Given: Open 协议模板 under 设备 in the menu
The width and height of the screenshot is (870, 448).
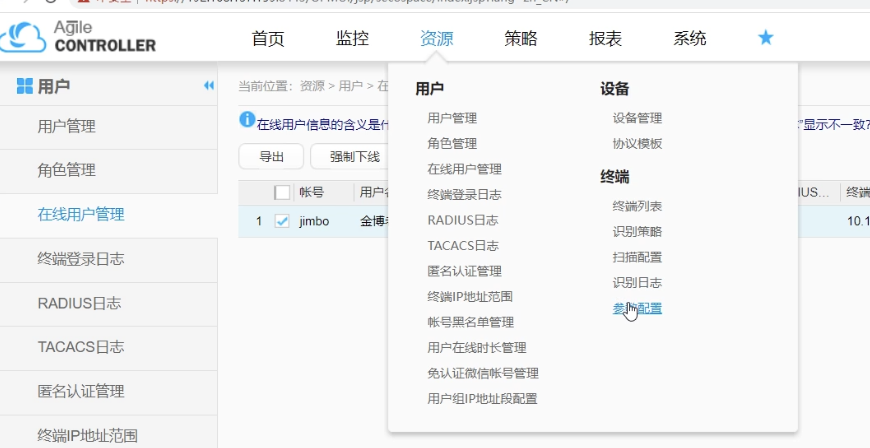Looking at the screenshot, I should coord(638,143).
